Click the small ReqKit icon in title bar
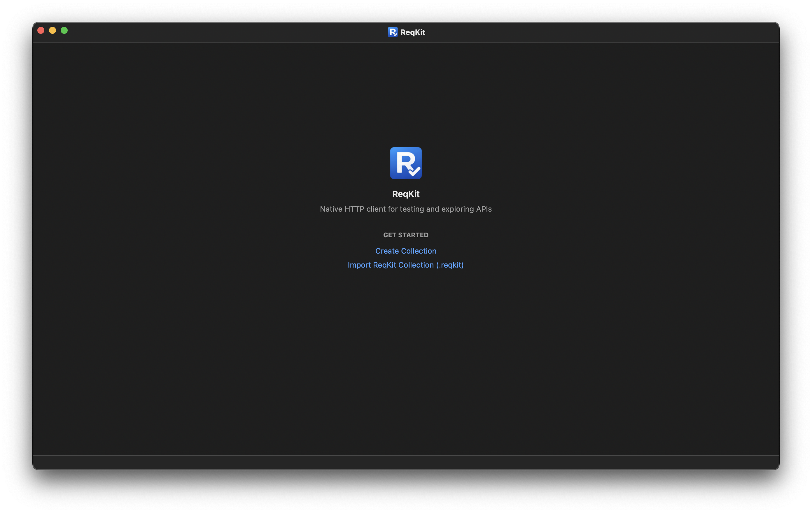 [393, 32]
